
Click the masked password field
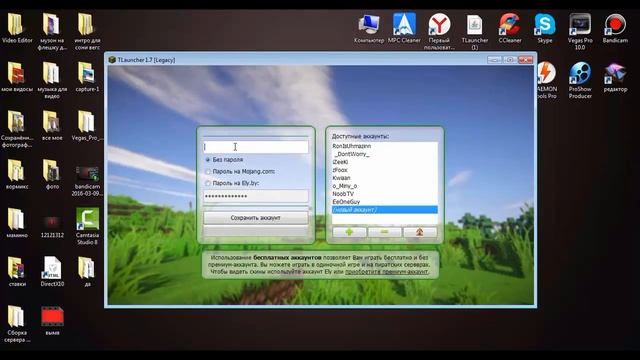(256, 196)
